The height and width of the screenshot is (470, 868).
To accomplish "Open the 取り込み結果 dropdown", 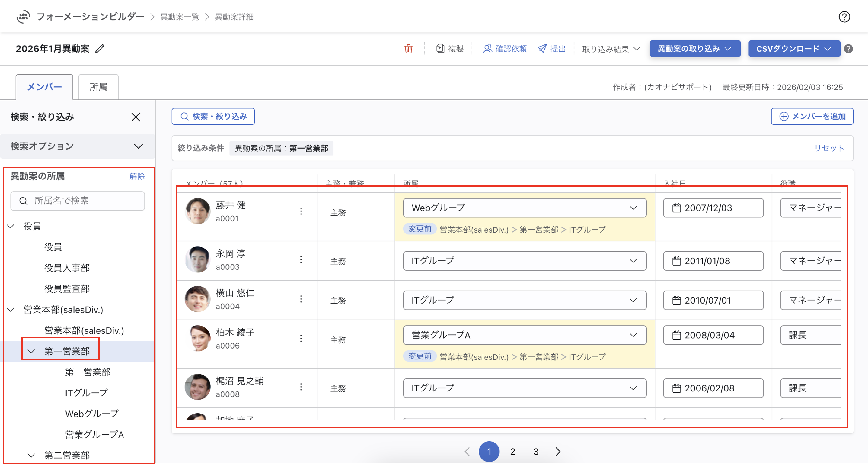I will tap(611, 49).
